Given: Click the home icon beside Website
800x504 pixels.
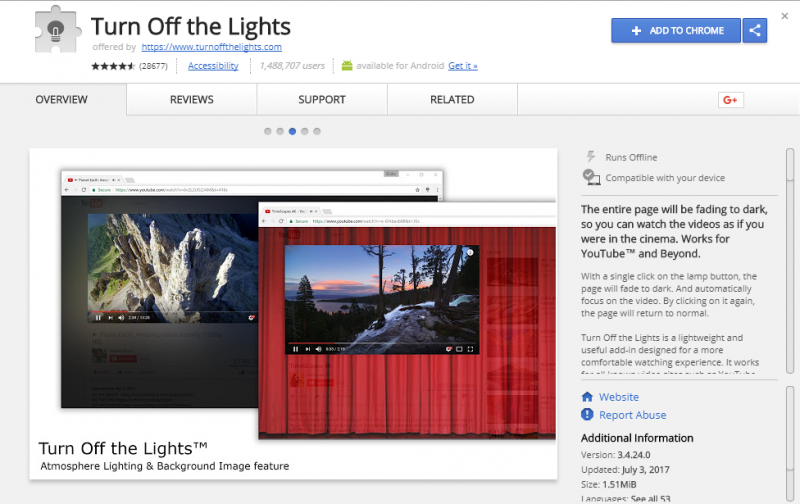Looking at the screenshot, I should (x=587, y=396).
